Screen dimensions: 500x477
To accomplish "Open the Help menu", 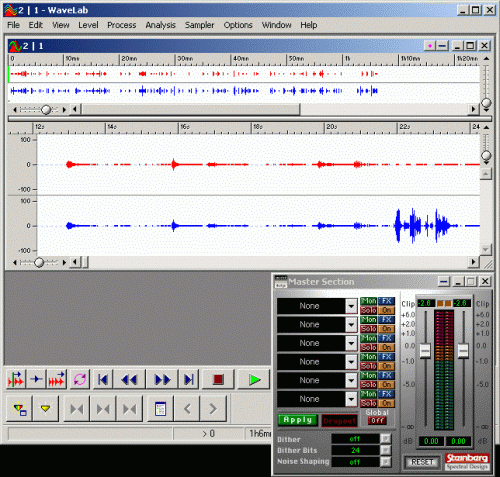I will pos(309,25).
